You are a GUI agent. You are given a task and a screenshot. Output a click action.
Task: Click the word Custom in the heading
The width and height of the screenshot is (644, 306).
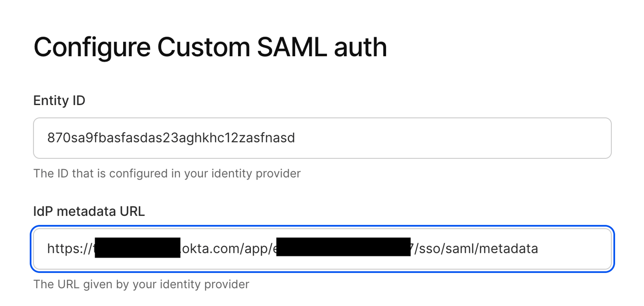point(204,47)
